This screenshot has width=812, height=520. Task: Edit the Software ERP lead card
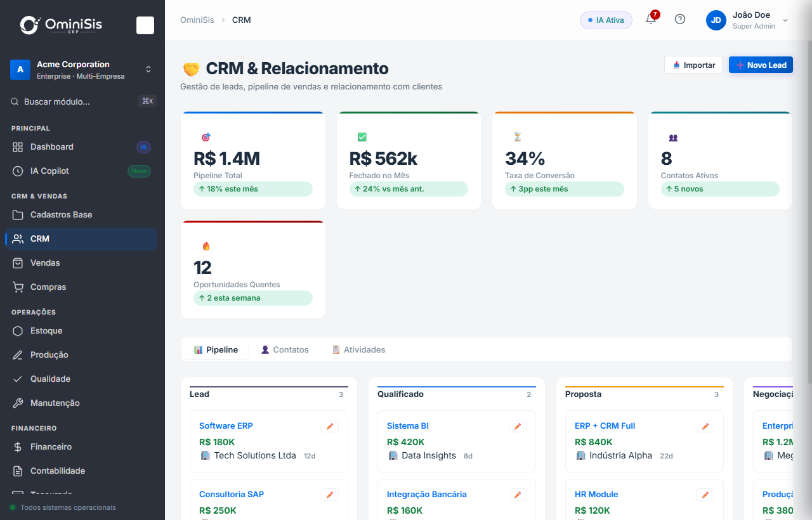pyautogui.click(x=330, y=426)
